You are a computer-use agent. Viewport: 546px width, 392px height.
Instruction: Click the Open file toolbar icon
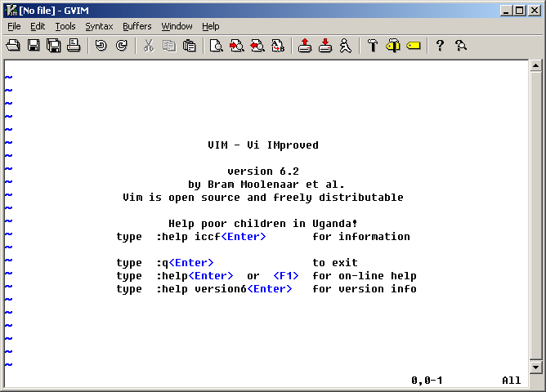click(x=13, y=46)
